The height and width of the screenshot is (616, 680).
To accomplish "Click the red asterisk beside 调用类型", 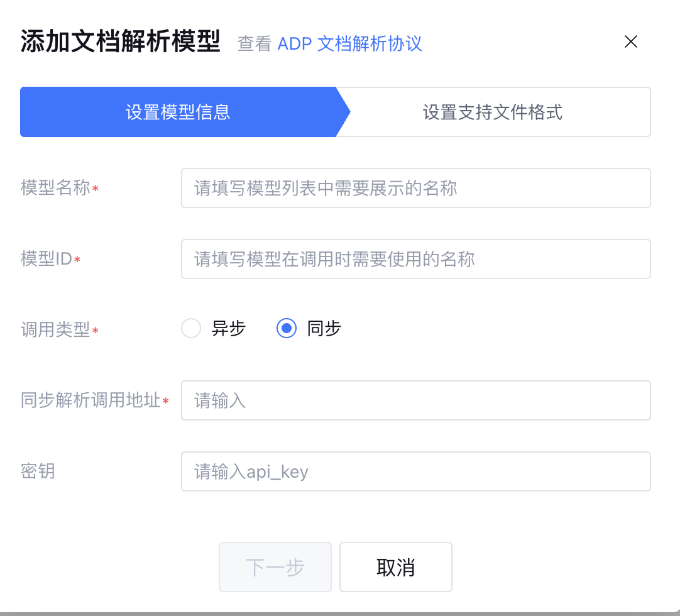I will click(96, 331).
